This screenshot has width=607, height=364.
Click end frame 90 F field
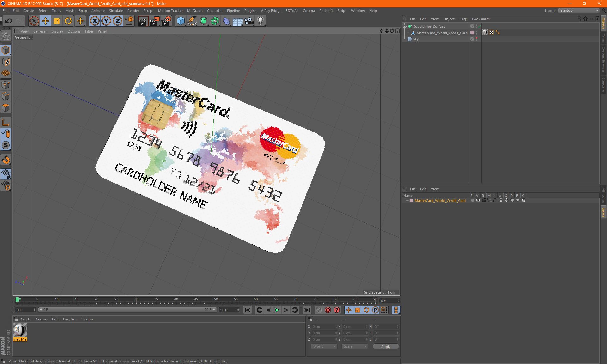click(x=230, y=310)
